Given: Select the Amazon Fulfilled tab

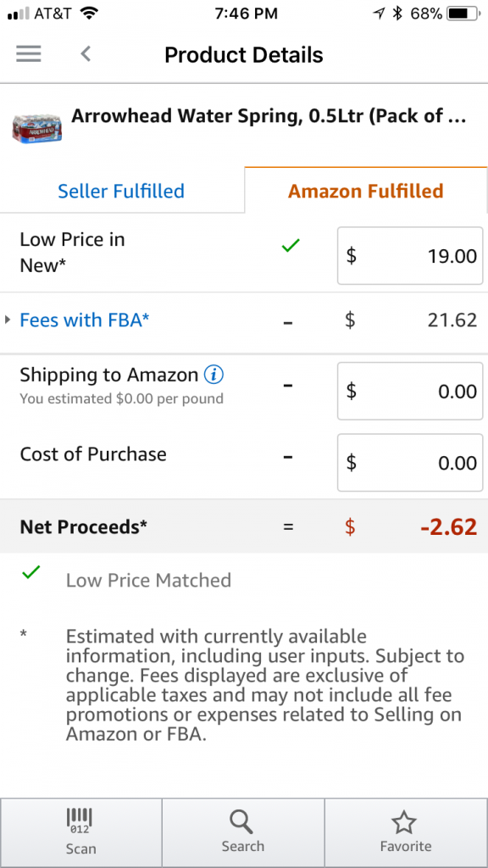Looking at the screenshot, I should [366, 191].
